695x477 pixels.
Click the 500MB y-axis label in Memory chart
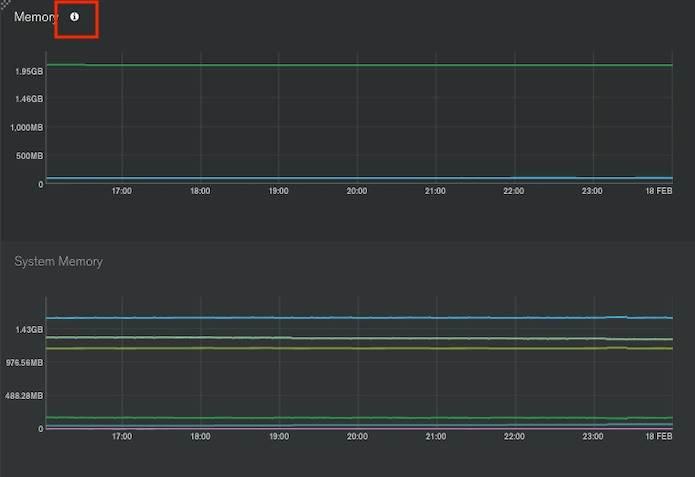[29, 156]
